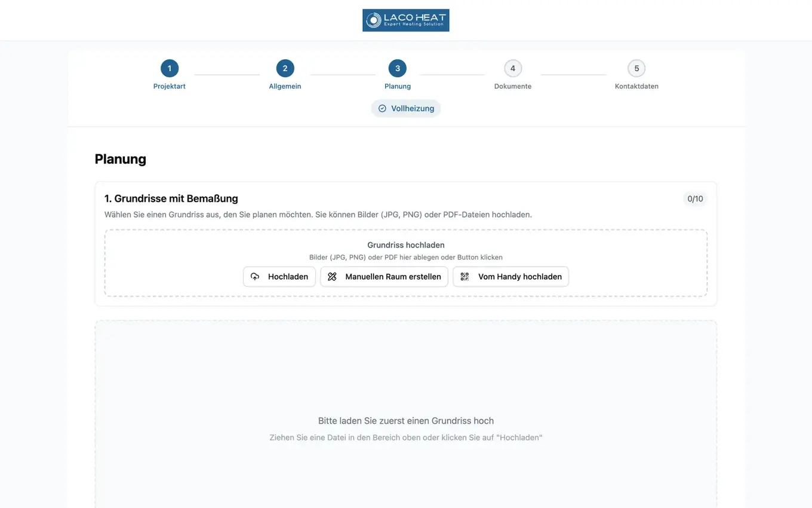This screenshot has width=812, height=508.
Task: Select step 3 circle Planung
Action: coord(398,68)
